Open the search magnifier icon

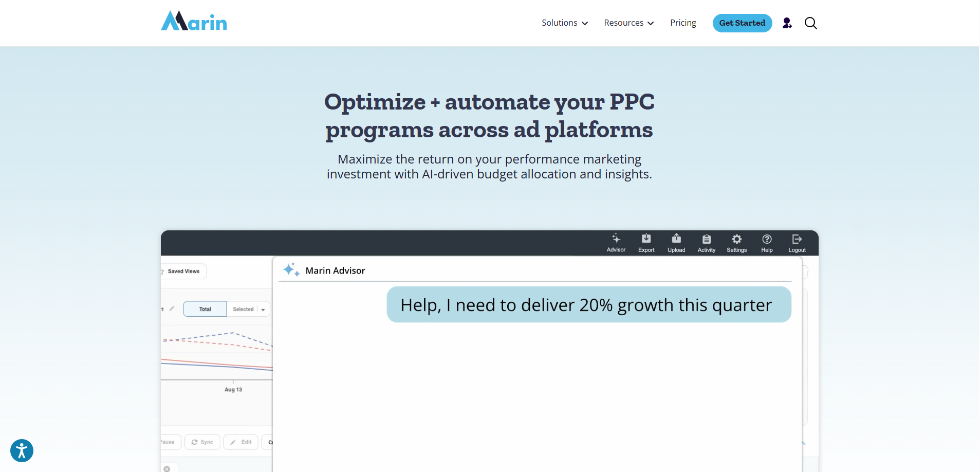coord(810,23)
